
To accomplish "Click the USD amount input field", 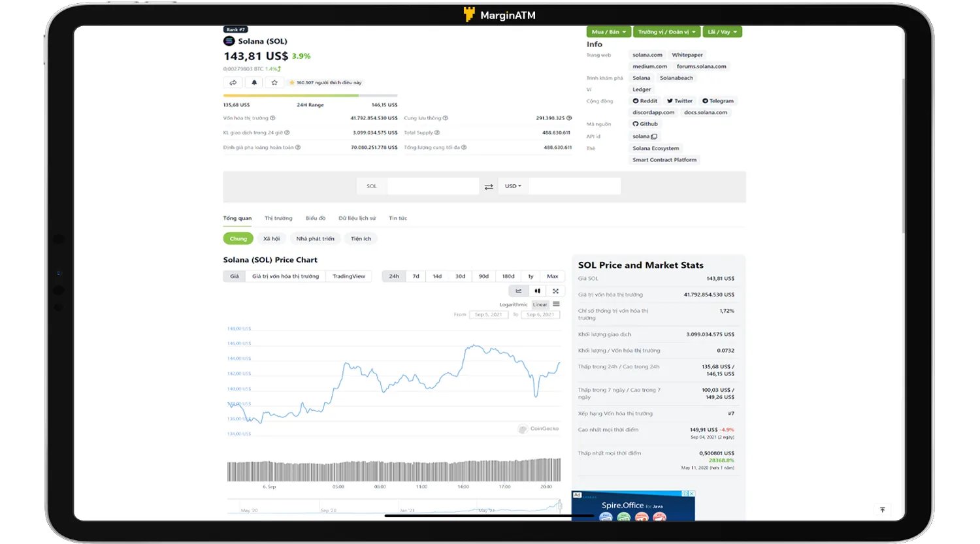I will coord(574,186).
